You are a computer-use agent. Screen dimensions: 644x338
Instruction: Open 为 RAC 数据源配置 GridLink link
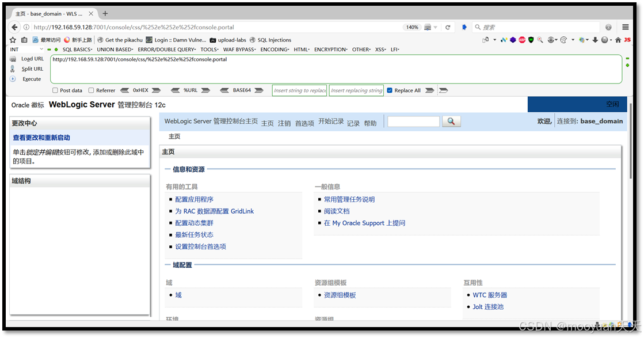point(215,211)
